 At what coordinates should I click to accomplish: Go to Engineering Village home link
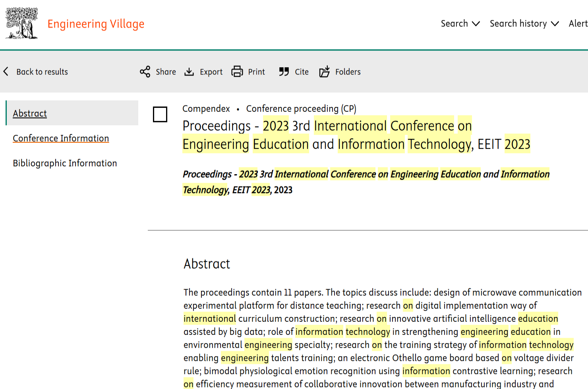96,24
